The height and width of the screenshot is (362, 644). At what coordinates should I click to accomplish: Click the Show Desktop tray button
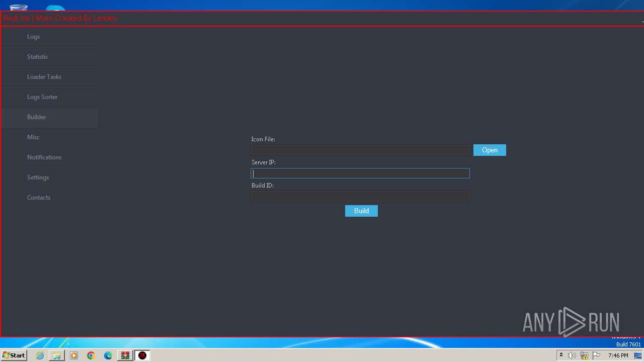639,355
